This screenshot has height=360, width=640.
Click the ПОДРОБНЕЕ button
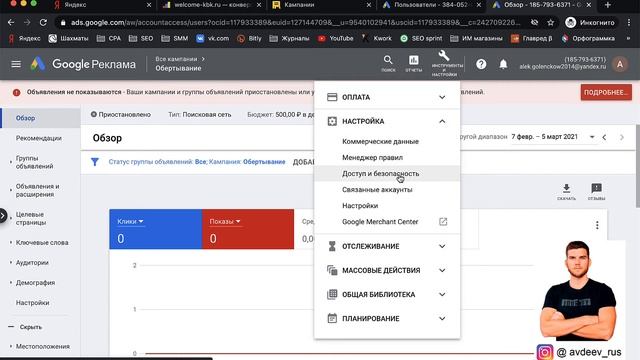coord(606,93)
